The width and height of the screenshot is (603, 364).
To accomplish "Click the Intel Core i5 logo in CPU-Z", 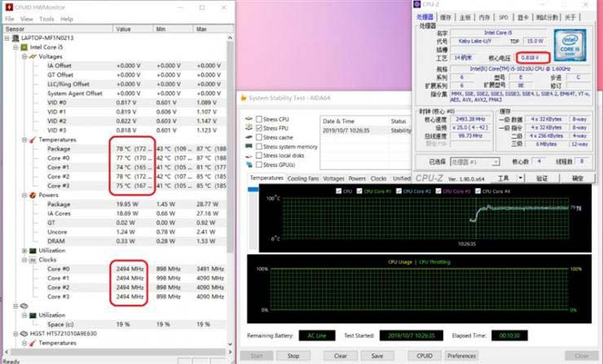I will coord(570,46).
